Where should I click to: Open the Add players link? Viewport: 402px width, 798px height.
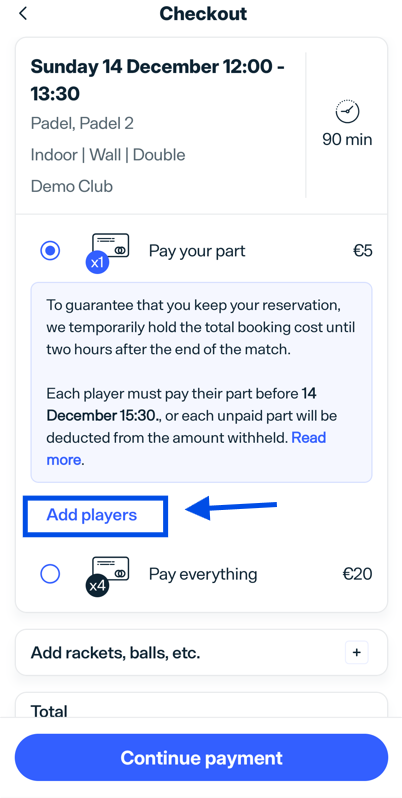click(x=92, y=515)
